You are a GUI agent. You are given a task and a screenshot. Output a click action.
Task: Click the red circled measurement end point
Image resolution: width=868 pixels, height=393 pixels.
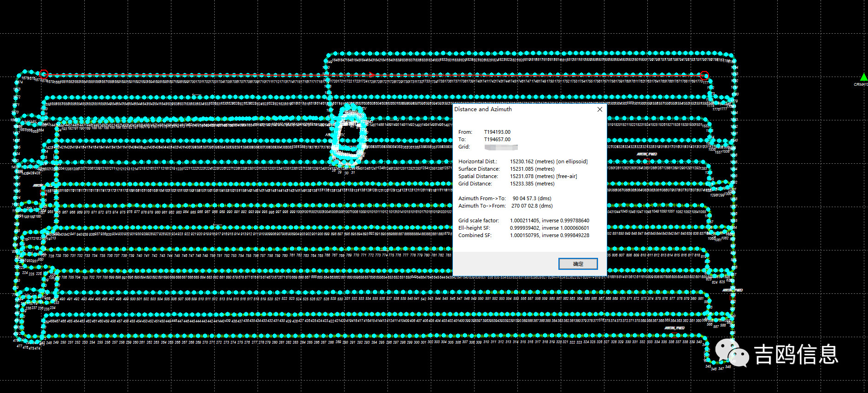point(704,75)
